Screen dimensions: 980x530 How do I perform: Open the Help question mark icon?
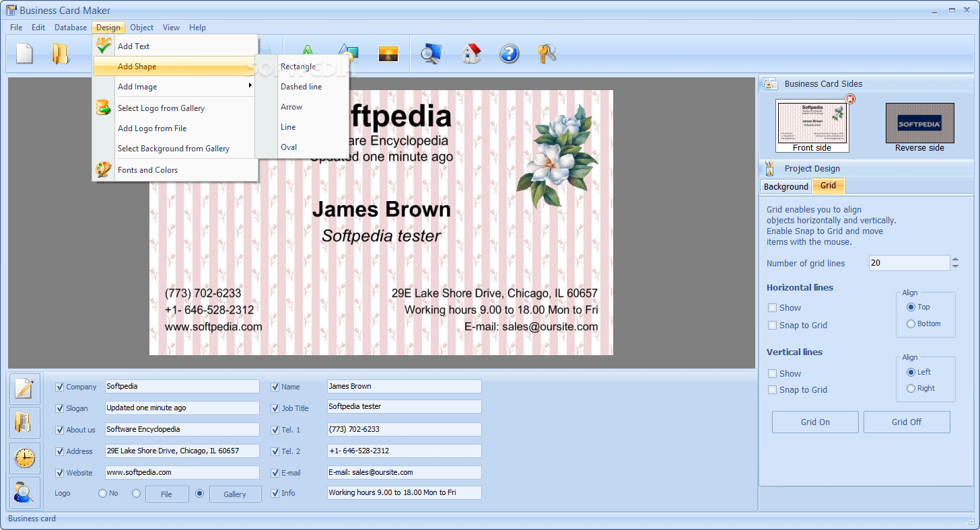point(510,54)
